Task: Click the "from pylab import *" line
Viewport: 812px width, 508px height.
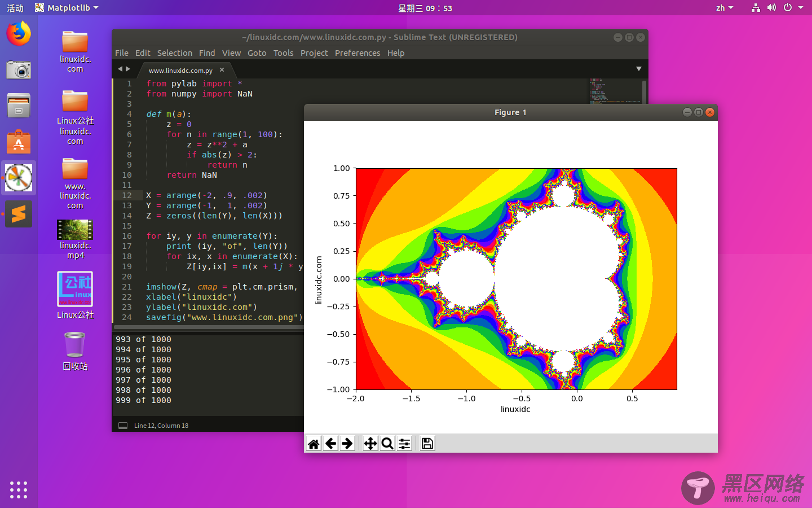Action: (194, 84)
